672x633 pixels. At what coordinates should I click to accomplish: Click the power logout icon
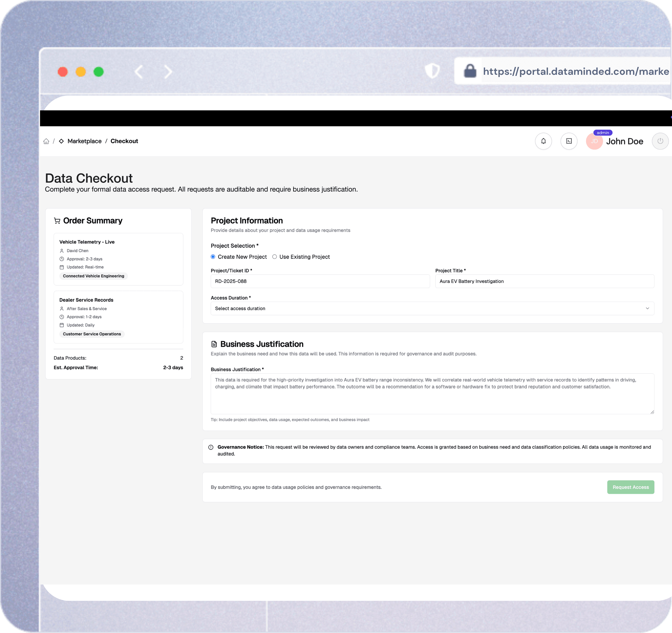660,141
